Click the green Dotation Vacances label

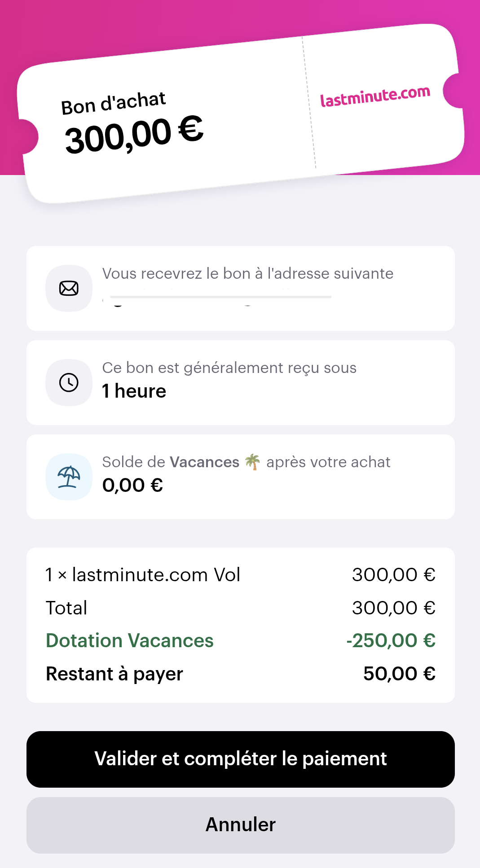[x=130, y=641]
